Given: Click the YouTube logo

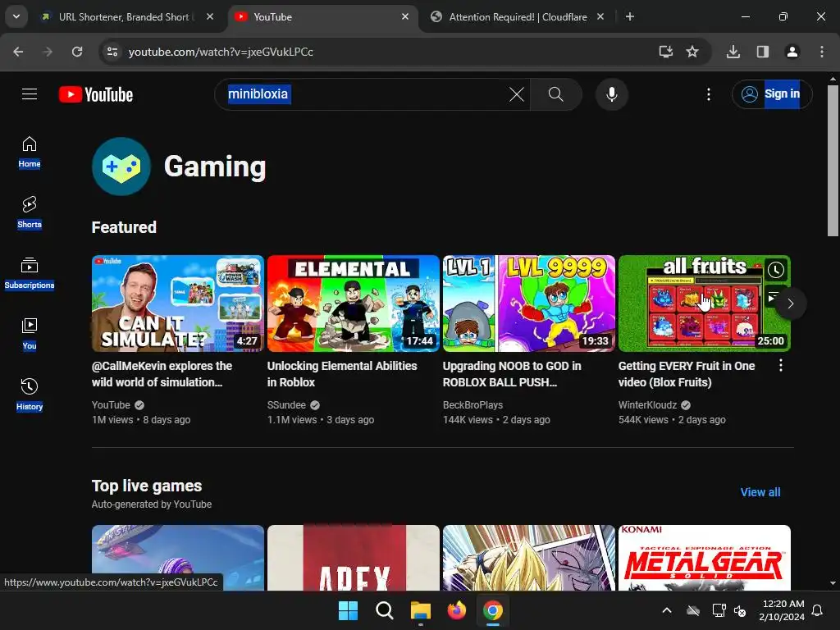Looking at the screenshot, I should click(x=96, y=94).
